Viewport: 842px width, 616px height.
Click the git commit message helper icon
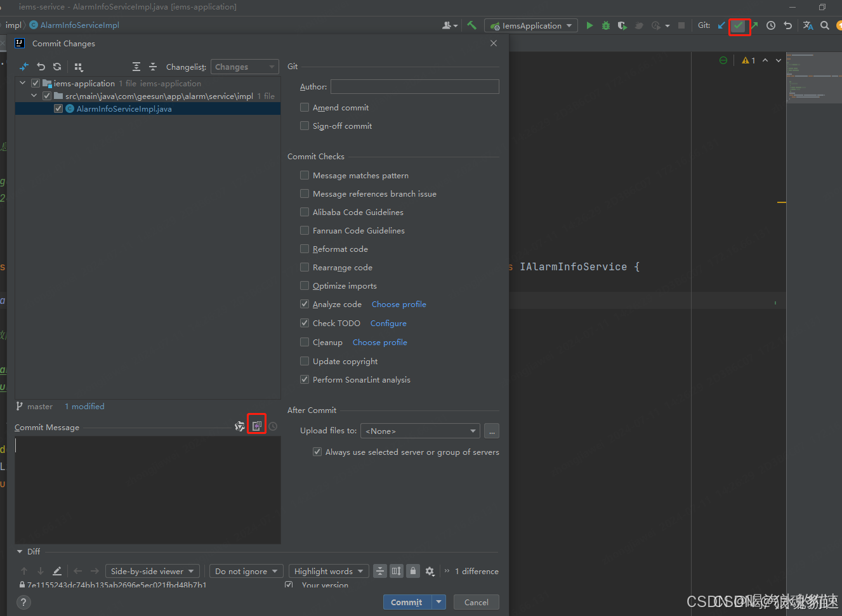point(240,426)
